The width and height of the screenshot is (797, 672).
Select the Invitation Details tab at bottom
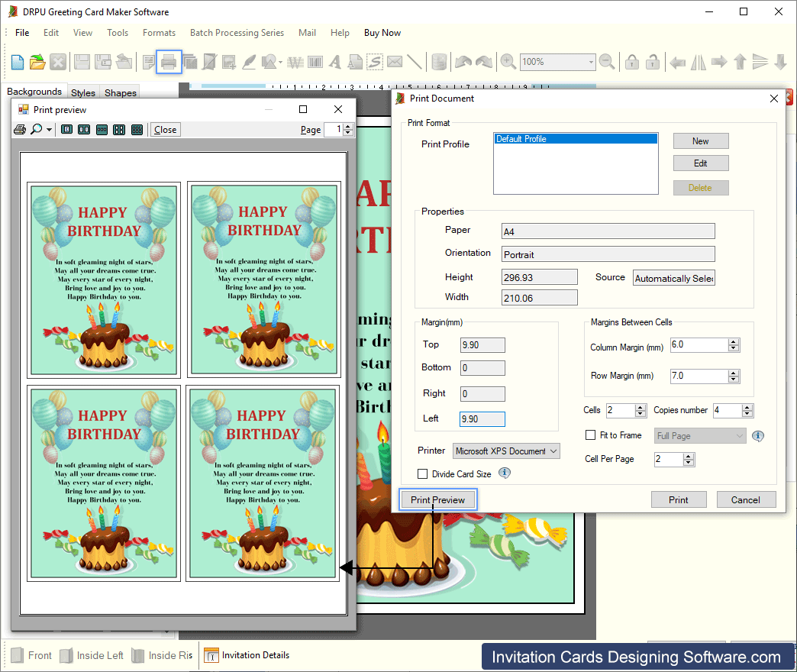(254, 655)
